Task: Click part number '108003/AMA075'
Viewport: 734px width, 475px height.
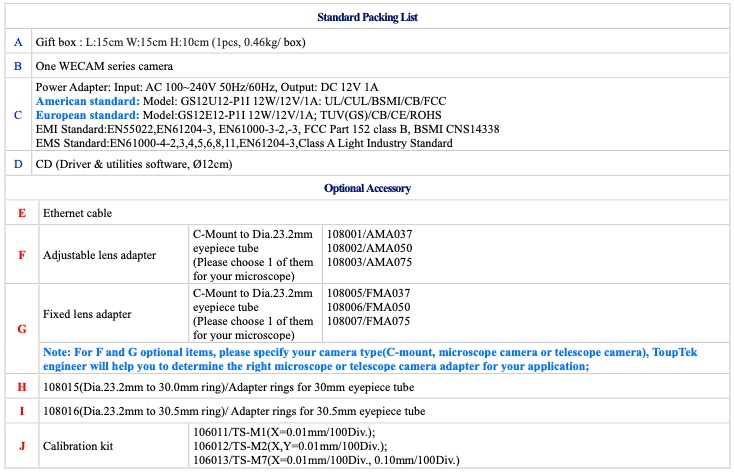Action: (x=369, y=262)
